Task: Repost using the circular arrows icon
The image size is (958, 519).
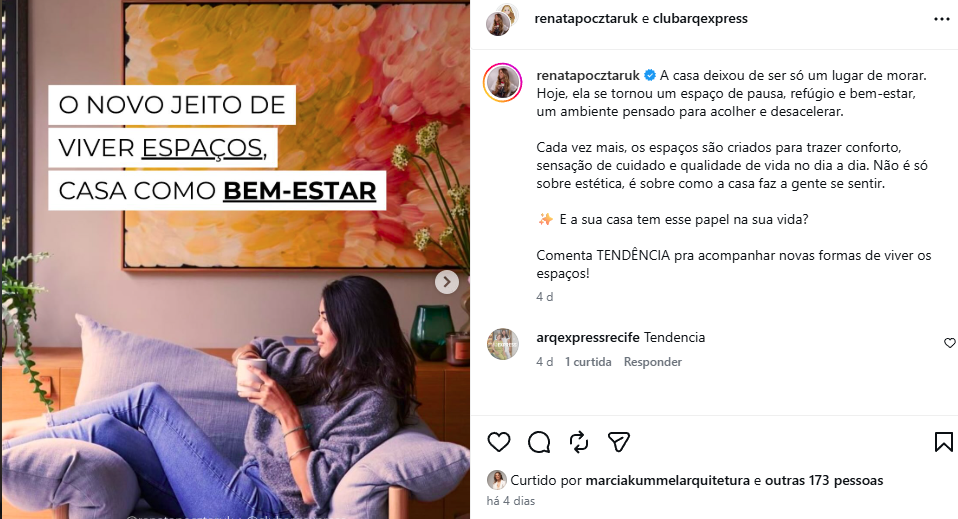Action: (x=579, y=442)
